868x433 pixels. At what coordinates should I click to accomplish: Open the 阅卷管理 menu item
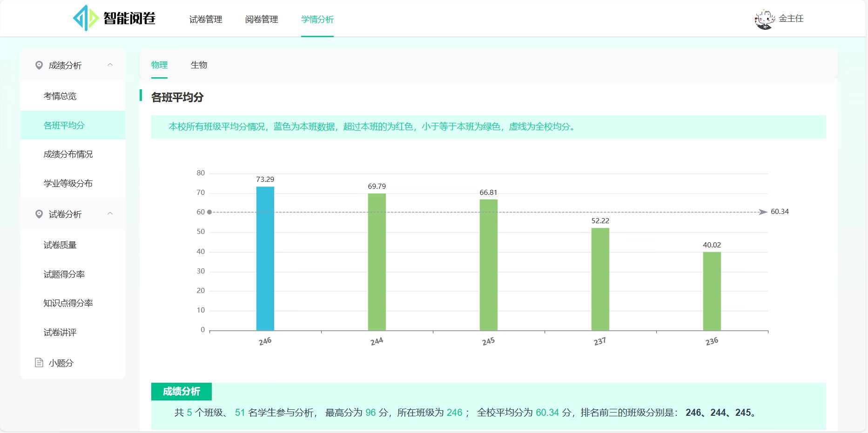click(261, 20)
